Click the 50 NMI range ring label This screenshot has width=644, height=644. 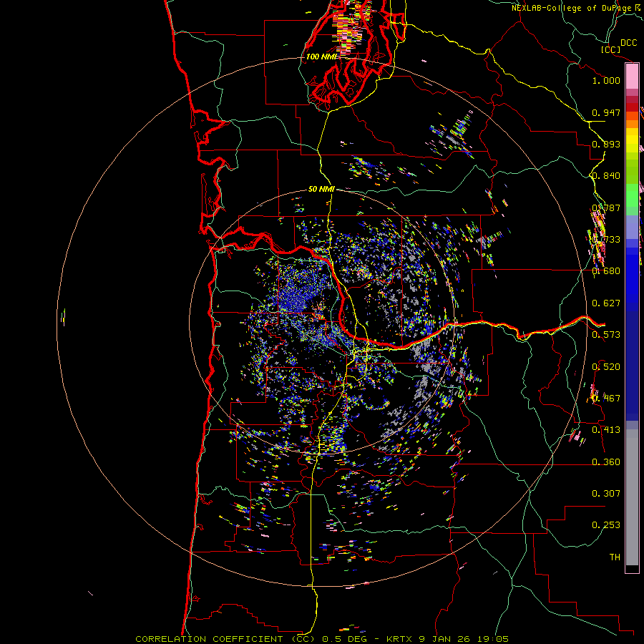(321, 190)
